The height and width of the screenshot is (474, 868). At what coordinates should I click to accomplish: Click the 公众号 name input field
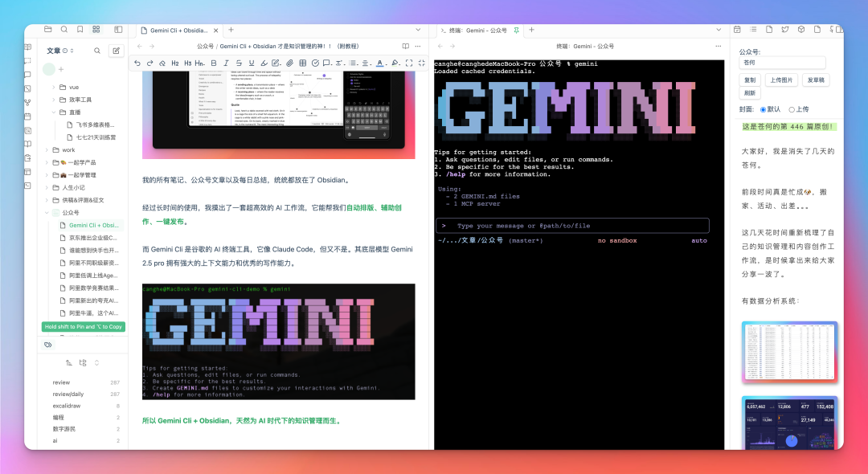pos(782,63)
